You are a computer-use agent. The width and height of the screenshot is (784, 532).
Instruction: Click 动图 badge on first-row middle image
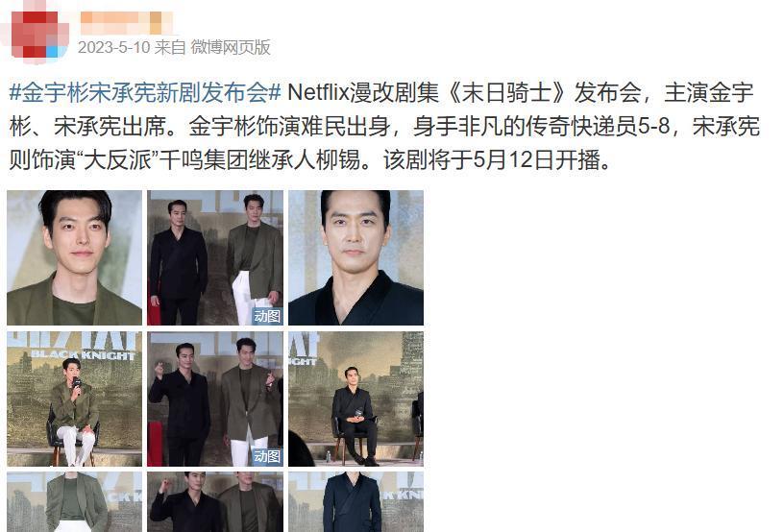pyautogui.click(x=267, y=316)
